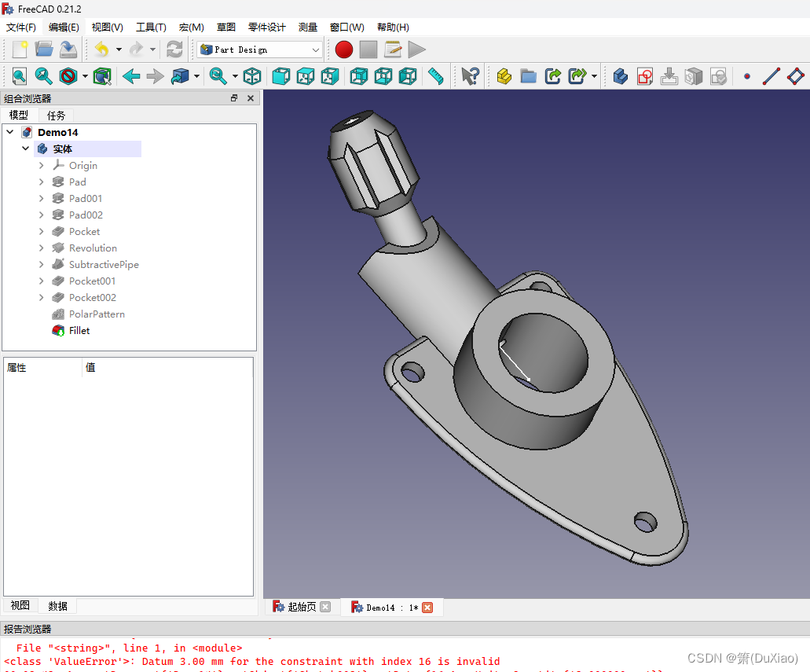Switch to the 起始页 document tab

click(x=302, y=607)
